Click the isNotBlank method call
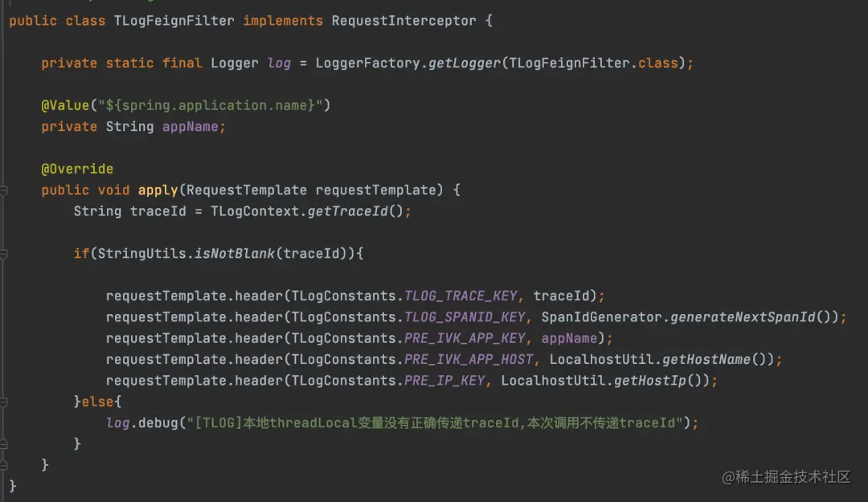868x502 pixels. coord(234,254)
